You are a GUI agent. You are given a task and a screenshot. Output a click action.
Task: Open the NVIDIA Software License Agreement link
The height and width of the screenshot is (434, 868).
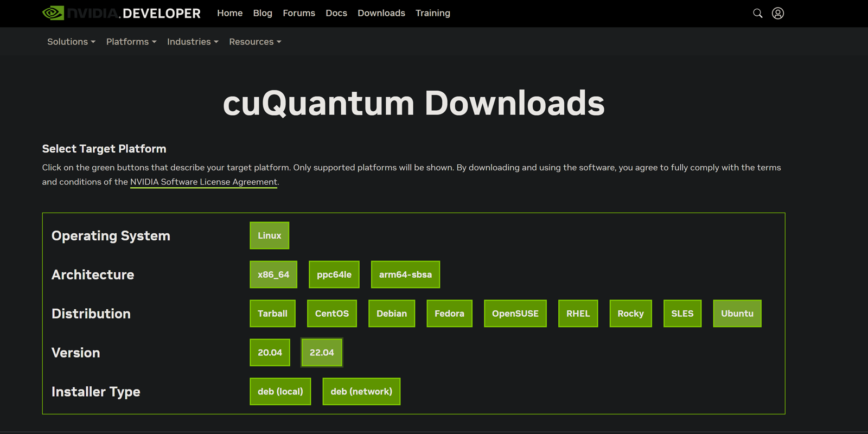[203, 182]
